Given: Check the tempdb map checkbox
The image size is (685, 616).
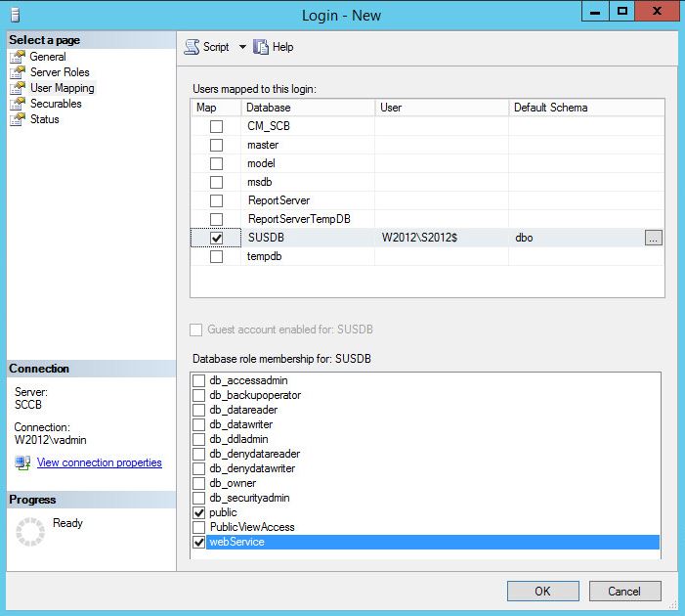Looking at the screenshot, I should (x=216, y=256).
